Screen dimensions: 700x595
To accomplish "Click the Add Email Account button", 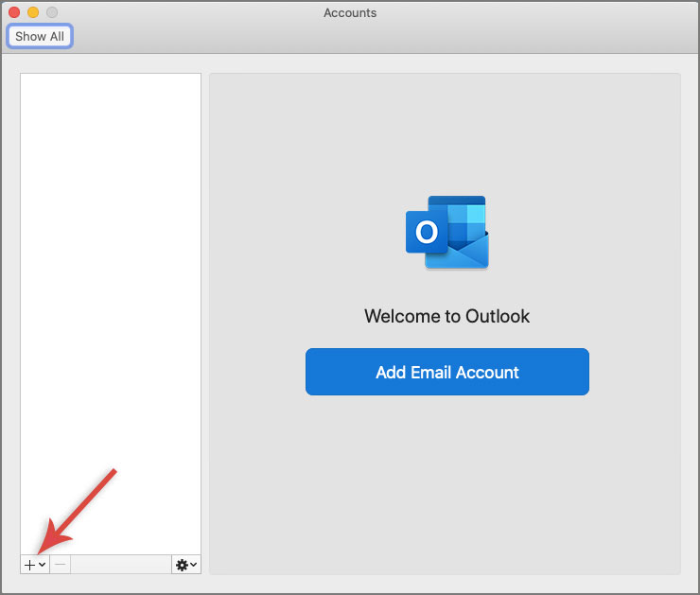I will [446, 372].
